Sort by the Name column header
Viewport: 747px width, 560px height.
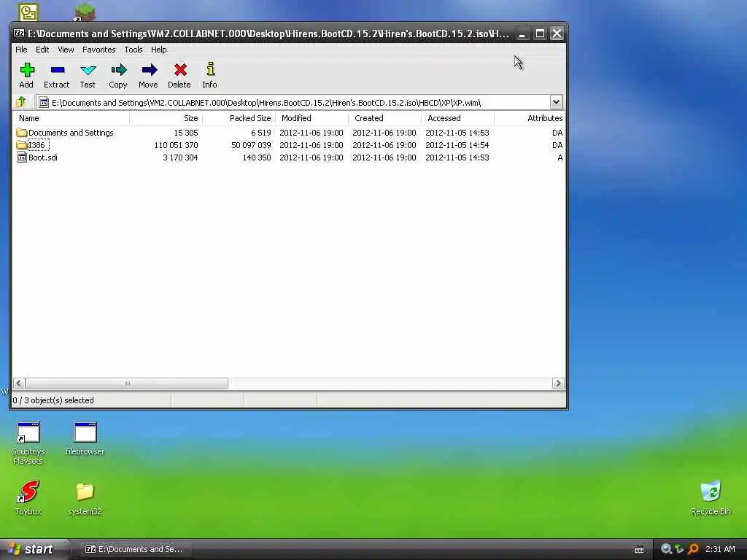[x=71, y=118]
